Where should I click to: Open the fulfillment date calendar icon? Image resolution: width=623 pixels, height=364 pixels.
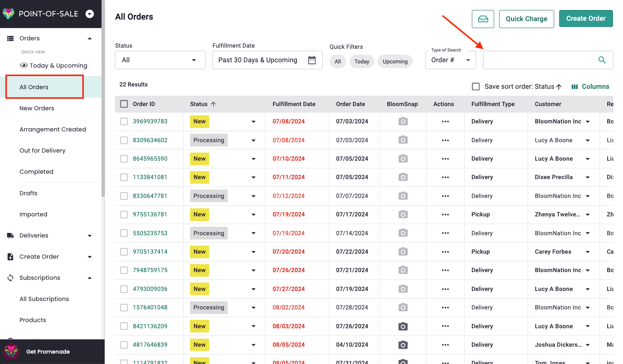[312, 60]
